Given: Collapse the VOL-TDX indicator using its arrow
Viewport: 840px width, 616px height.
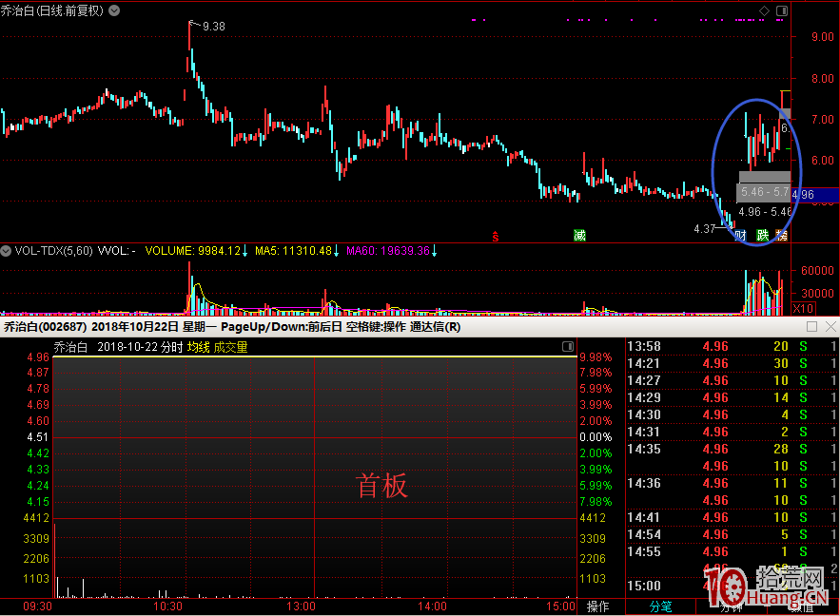Looking at the screenshot, I should click(x=6, y=250).
